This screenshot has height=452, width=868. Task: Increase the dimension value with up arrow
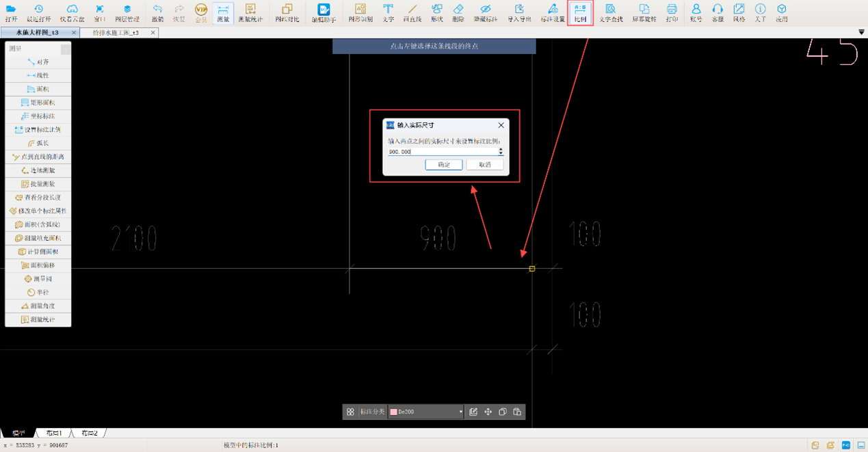[501, 149]
